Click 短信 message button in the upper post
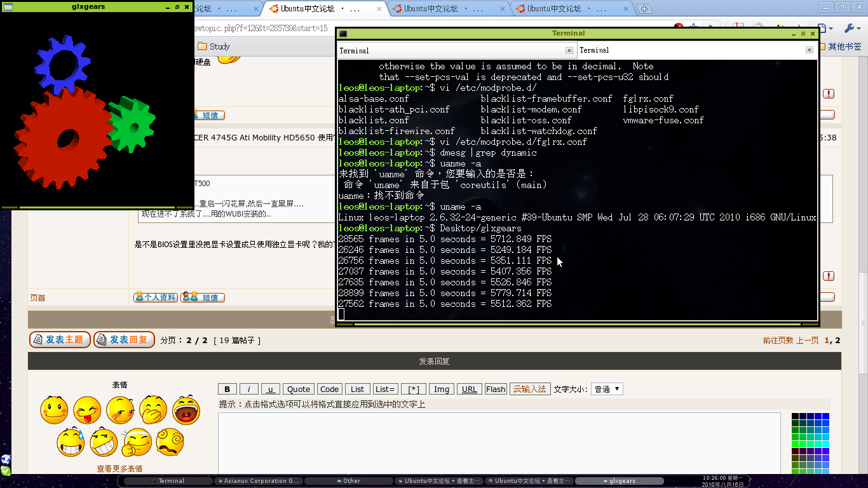This screenshot has height=488, width=868. coord(209,115)
